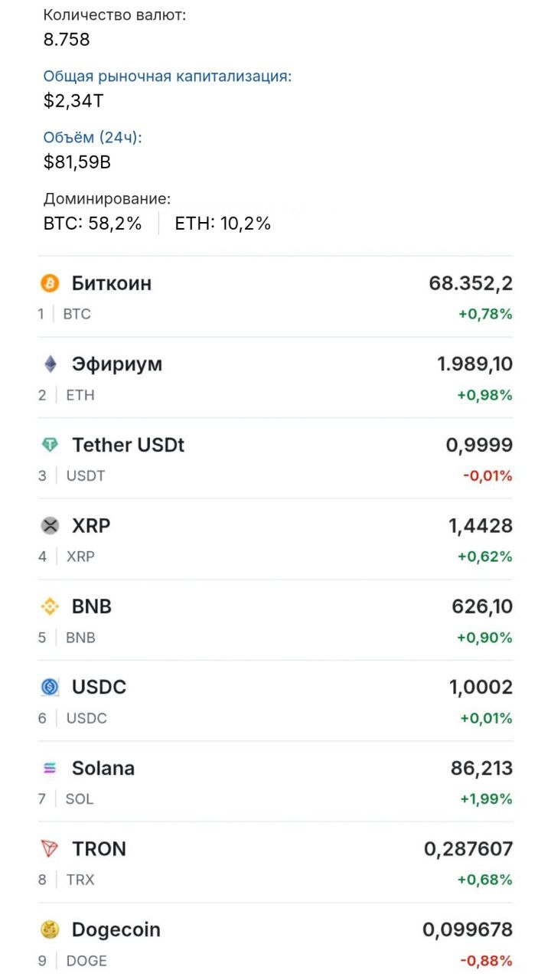This screenshot has height=980, width=551.
Task: Click the Solana striped logo icon
Action: tap(50, 768)
